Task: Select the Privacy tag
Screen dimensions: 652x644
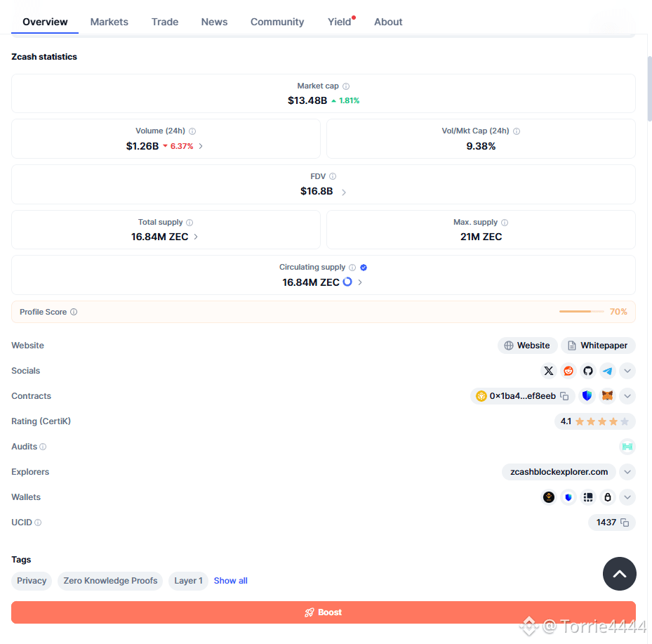Action: (32, 581)
